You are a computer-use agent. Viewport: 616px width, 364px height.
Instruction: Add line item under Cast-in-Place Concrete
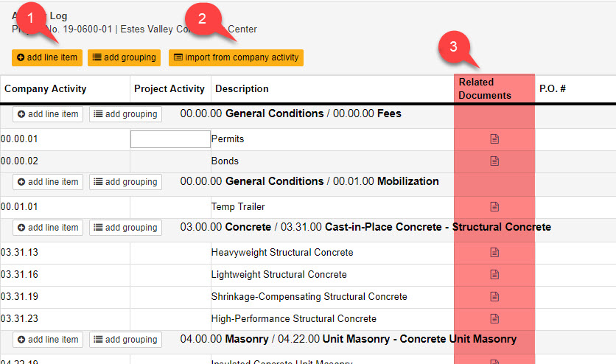48,228
